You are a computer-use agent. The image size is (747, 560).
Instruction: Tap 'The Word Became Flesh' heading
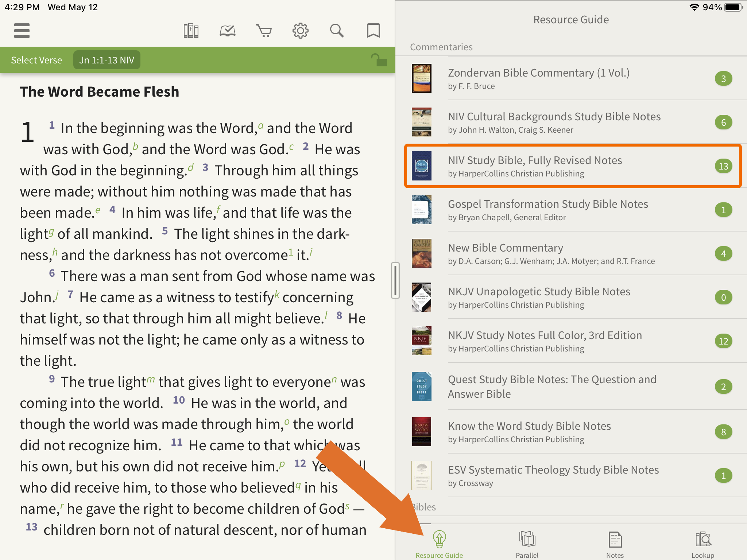(100, 92)
